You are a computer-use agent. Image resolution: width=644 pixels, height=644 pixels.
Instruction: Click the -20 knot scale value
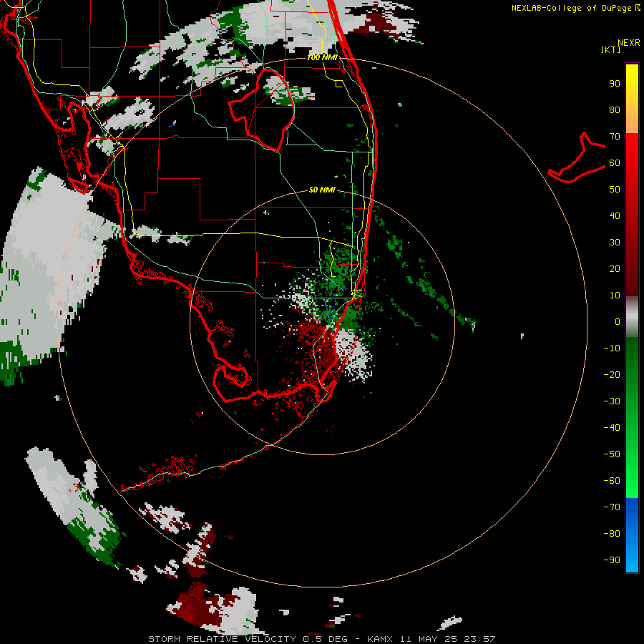(x=612, y=374)
